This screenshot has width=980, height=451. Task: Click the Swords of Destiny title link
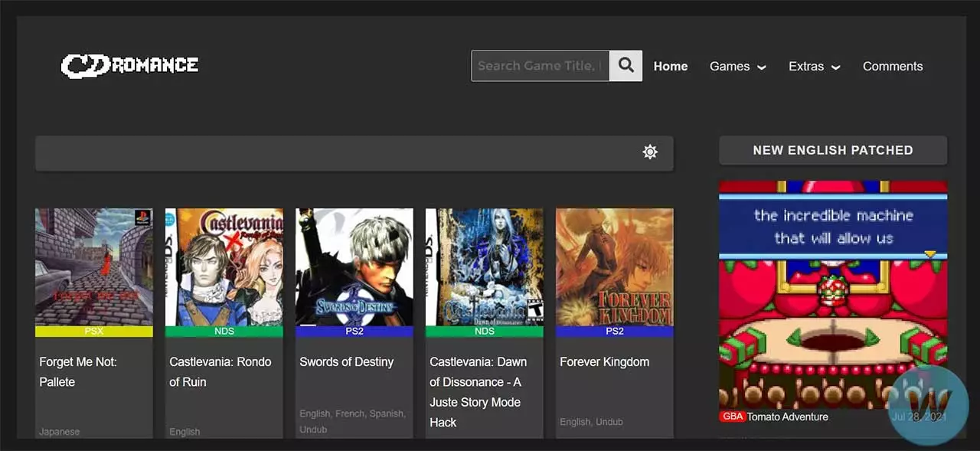click(347, 361)
